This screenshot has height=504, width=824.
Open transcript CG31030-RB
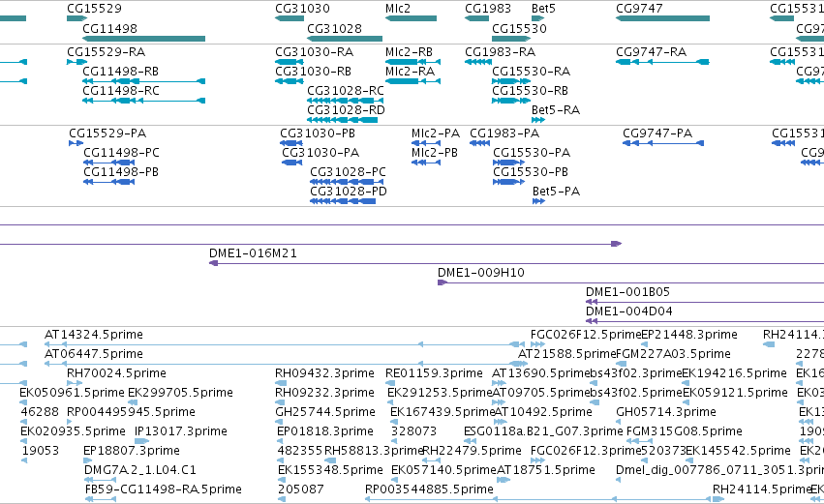click(x=313, y=72)
